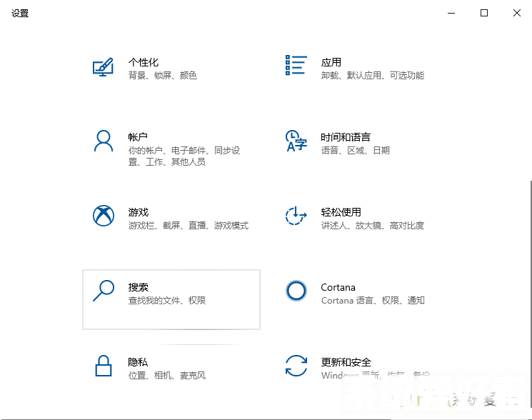Click the 轻松使用 dashed clock icon
The width and height of the screenshot is (532, 420).
pos(296,216)
